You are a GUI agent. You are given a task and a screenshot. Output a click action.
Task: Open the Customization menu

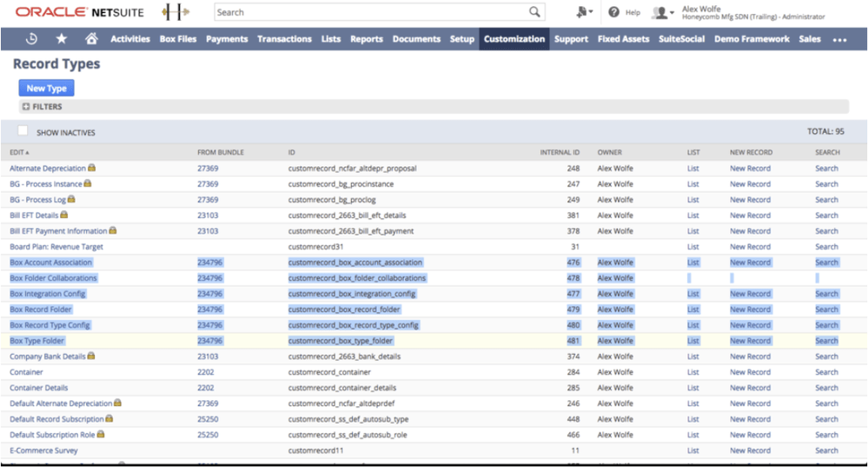[514, 39]
